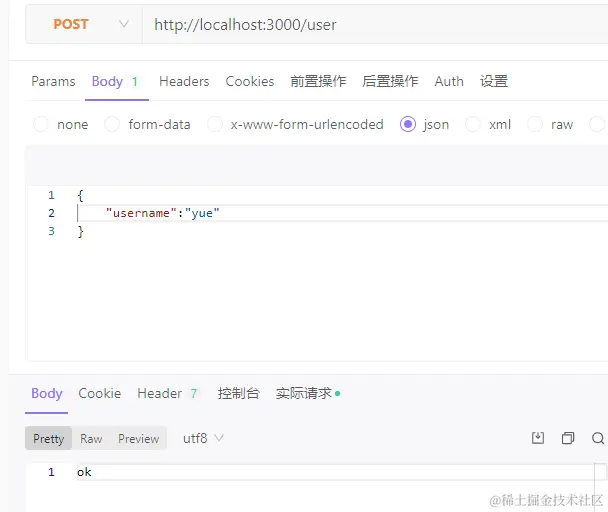Viewport: 608px width, 512px height.
Task: Click the search response icon
Action: tap(598, 438)
